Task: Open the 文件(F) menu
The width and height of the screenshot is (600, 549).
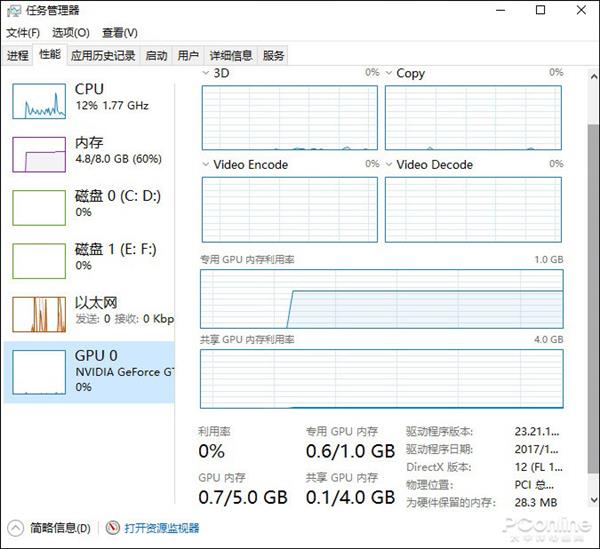Action: click(23, 33)
